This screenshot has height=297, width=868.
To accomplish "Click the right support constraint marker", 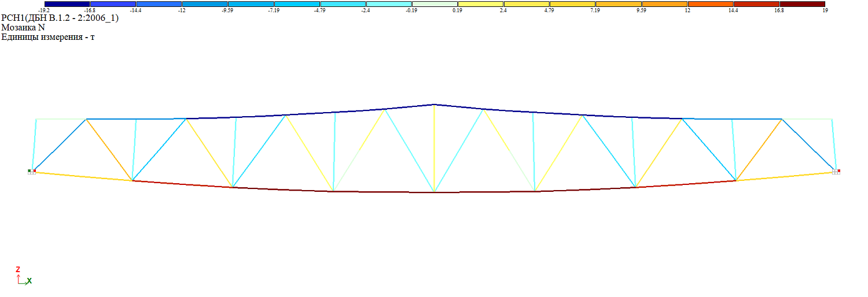I will pyautogui.click(x=836, y=171).
